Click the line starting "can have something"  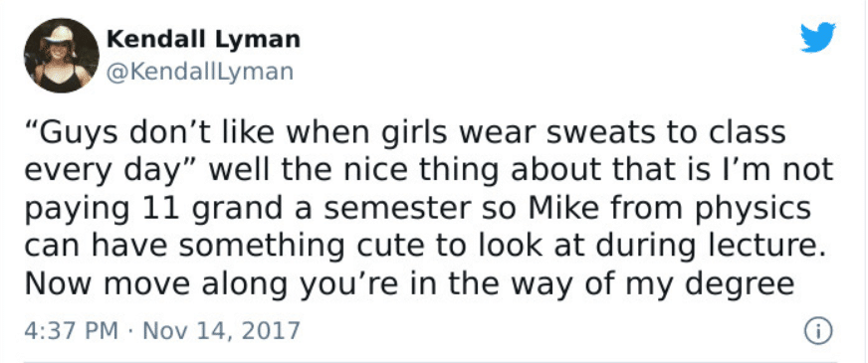pyautogui.click(x=421, y=247)
